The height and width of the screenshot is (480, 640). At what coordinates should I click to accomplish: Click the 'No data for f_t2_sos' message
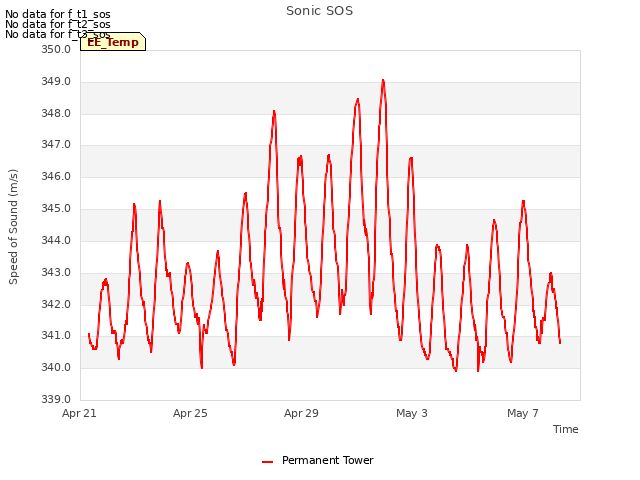click(x=58, y=24)
